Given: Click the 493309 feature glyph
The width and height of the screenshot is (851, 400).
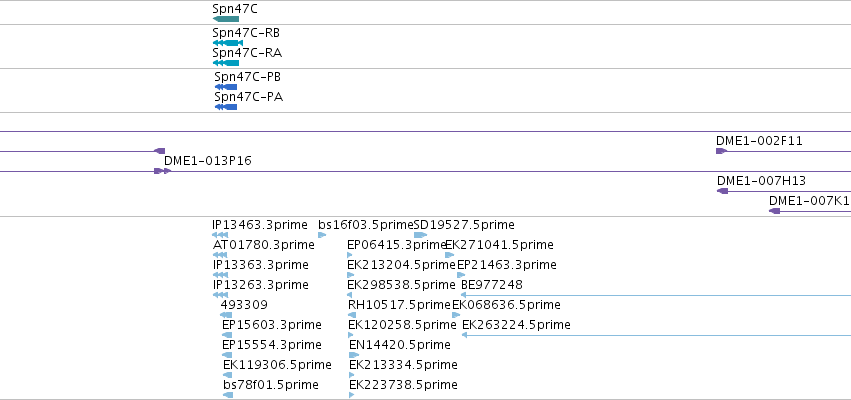Looking at the screenshot, I should coord(226,315).
